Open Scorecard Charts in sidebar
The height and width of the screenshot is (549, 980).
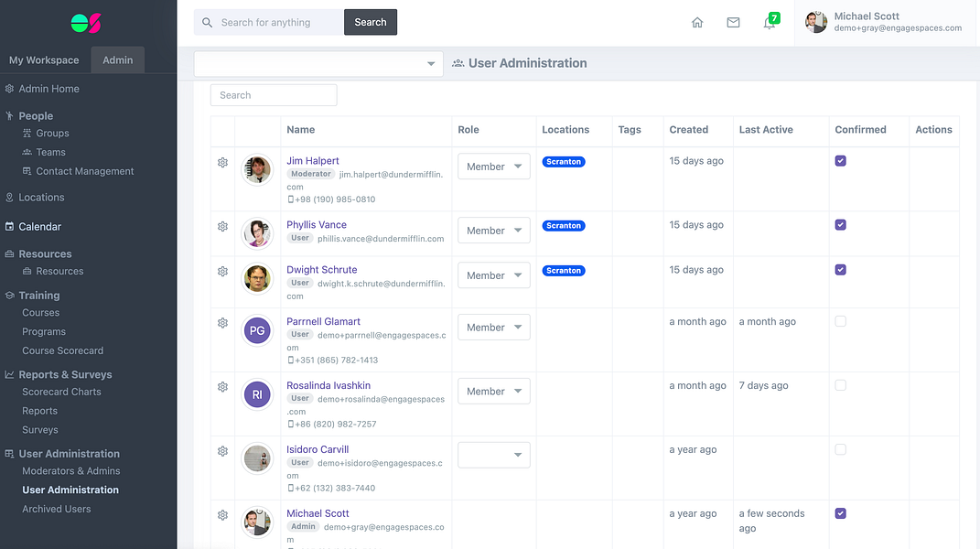point(61,392)
